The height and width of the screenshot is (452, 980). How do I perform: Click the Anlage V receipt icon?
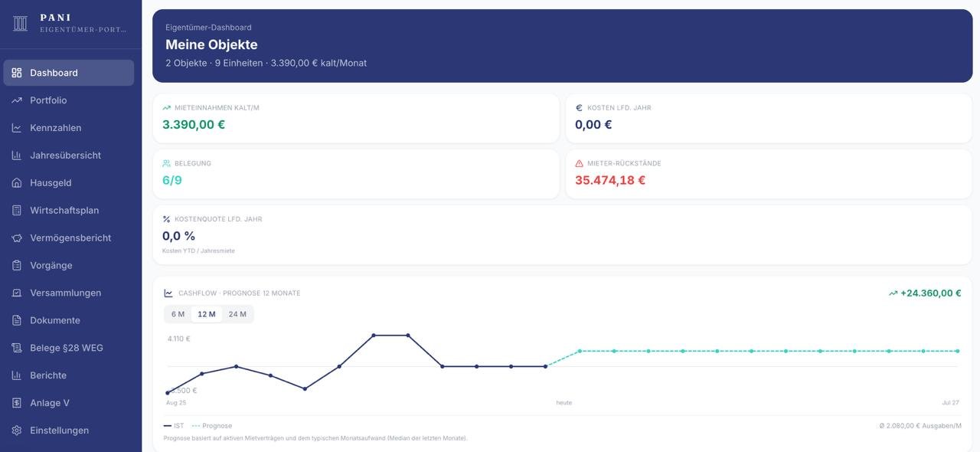tap(17, 403)
